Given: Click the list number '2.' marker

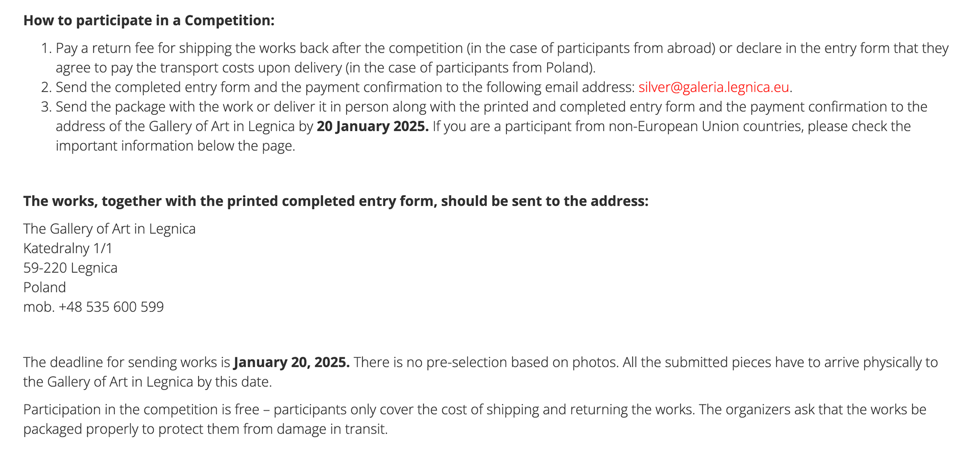Looking at the screenshot, I should point(46,87).
